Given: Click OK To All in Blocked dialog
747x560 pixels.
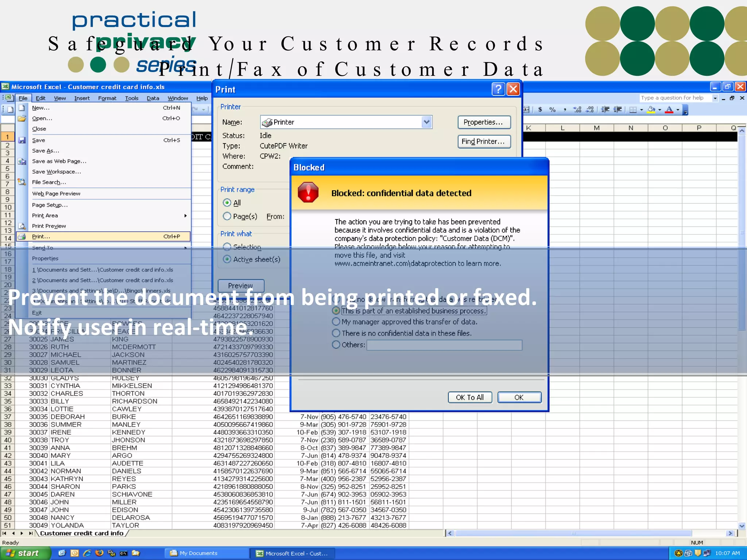Looking at the screenshot, I should point(470,397).
